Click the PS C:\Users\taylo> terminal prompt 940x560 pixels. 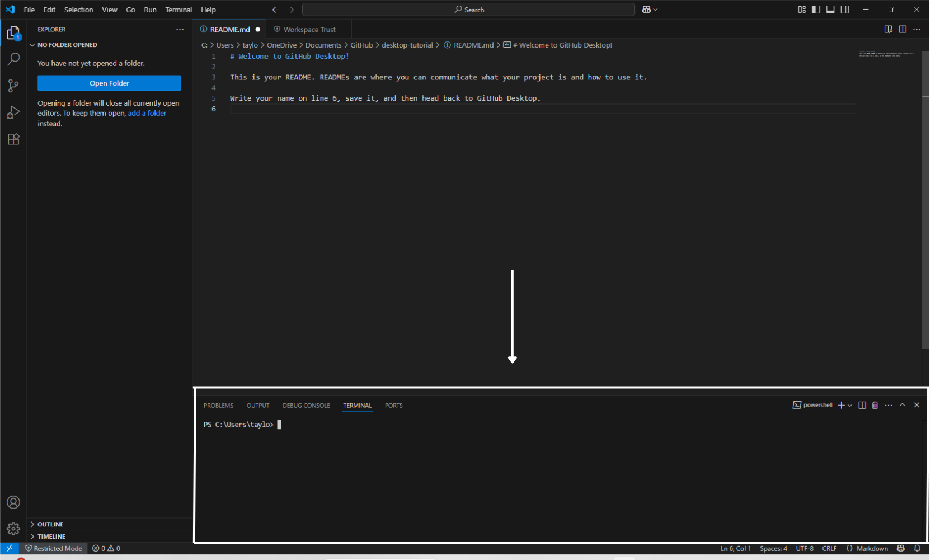pos(239,425)
